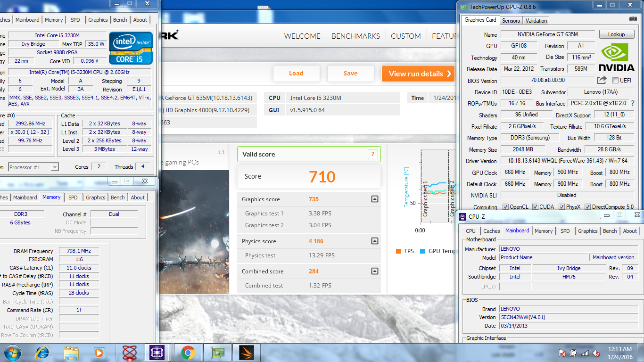Open Caches tab in CPU-Z window showing Lenovo motherboard

pos(492,231)
